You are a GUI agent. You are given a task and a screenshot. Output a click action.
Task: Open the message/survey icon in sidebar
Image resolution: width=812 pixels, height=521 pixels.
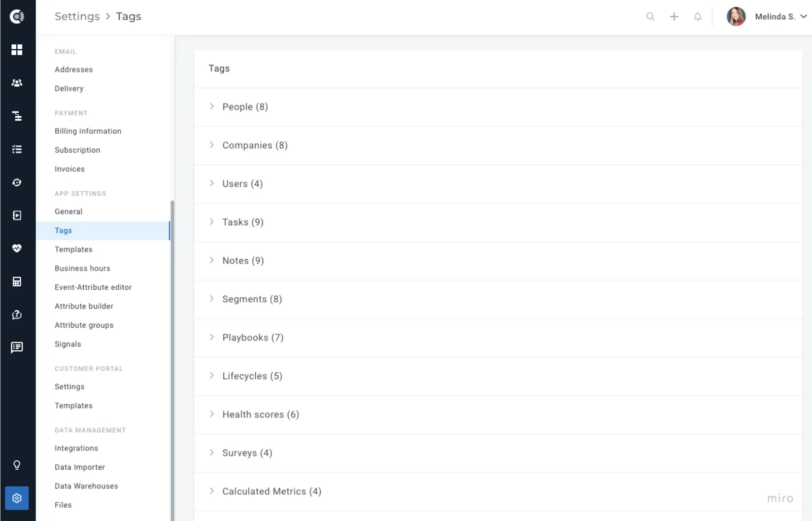pyautogui.click(x=17, y=348)
